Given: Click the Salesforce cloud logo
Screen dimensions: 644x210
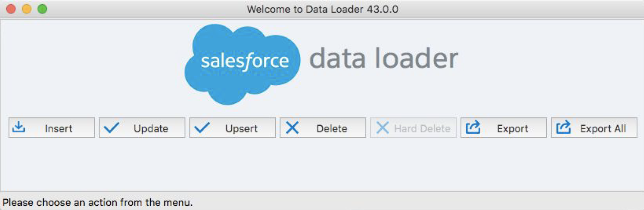Looking at the screenshot, I should coord(243,64).
